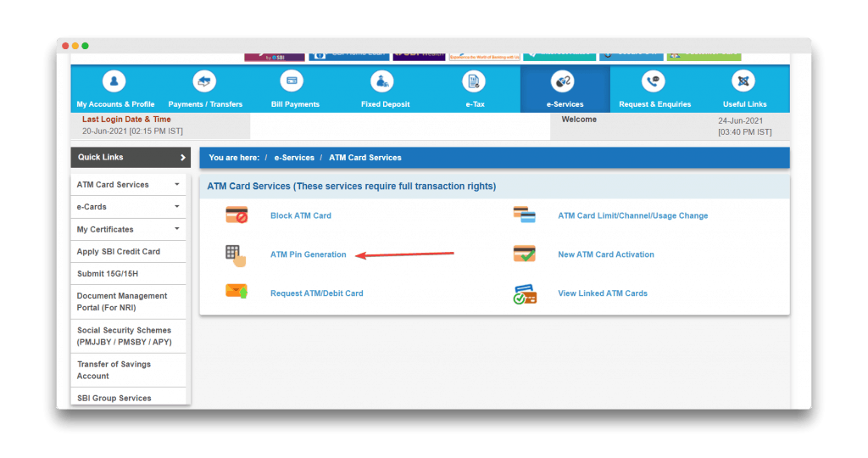The image size is (868, 458).
Task: Click the New ATM Card Activation icon
Action: [524, 254]
